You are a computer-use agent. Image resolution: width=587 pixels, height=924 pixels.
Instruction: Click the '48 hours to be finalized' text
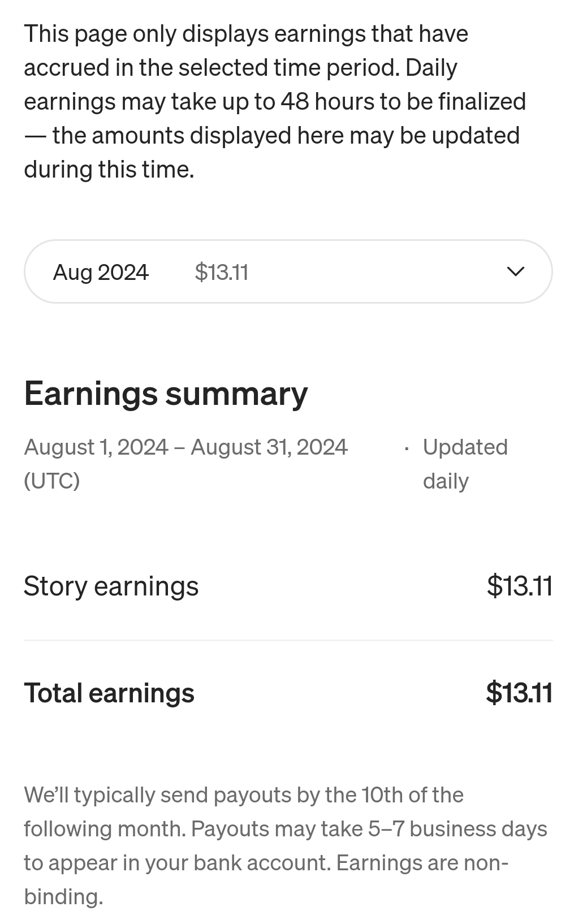pos(403,102)
